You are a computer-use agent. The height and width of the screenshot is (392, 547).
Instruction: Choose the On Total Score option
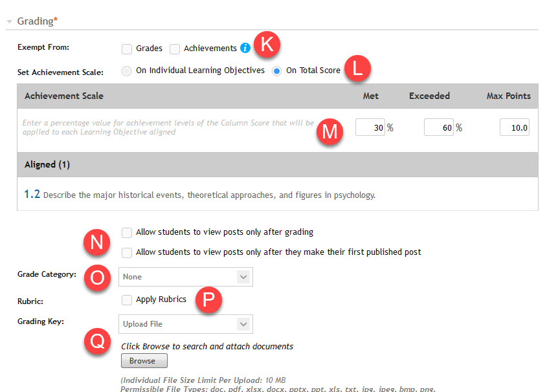click(277, 71)
